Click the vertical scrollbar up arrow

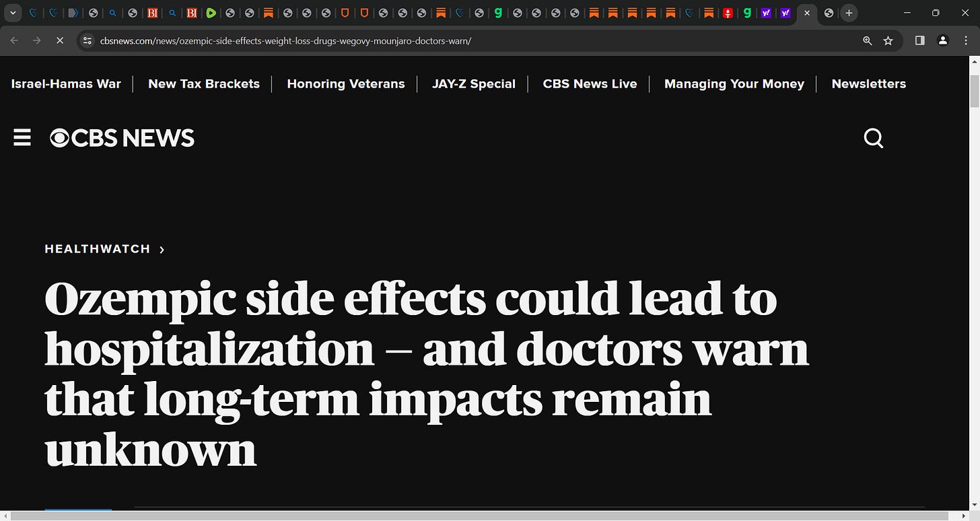point(974,61)
